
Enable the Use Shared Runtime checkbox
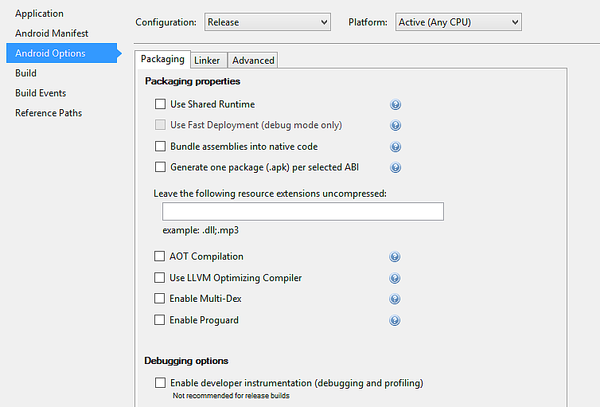160,104
